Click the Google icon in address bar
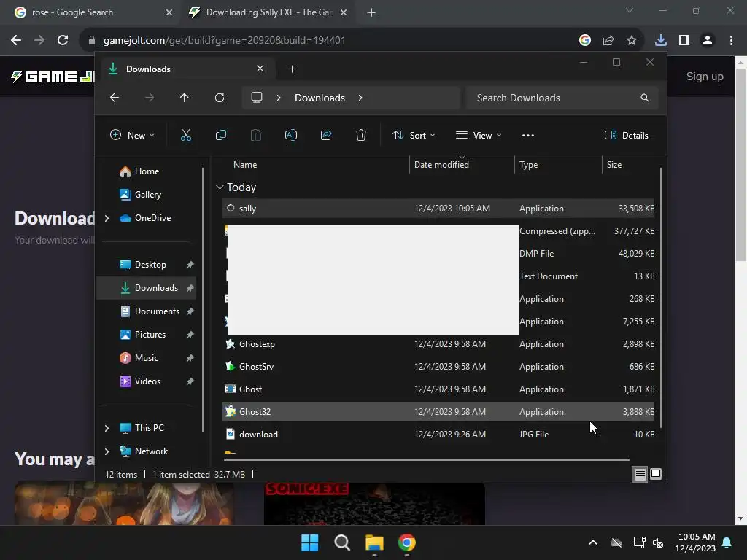 pos(585,40)
